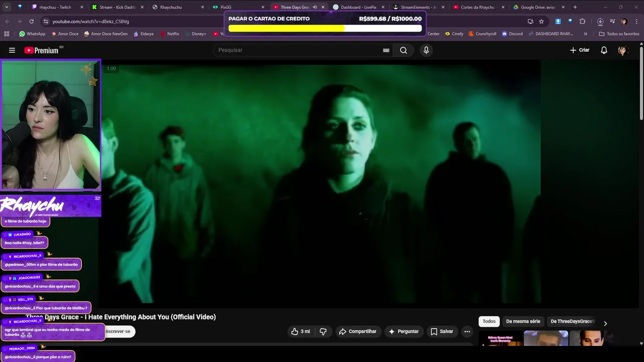Open the install/cast icon in address bar
The width and height of the screenshot is (644, 362).
[530, 22]
